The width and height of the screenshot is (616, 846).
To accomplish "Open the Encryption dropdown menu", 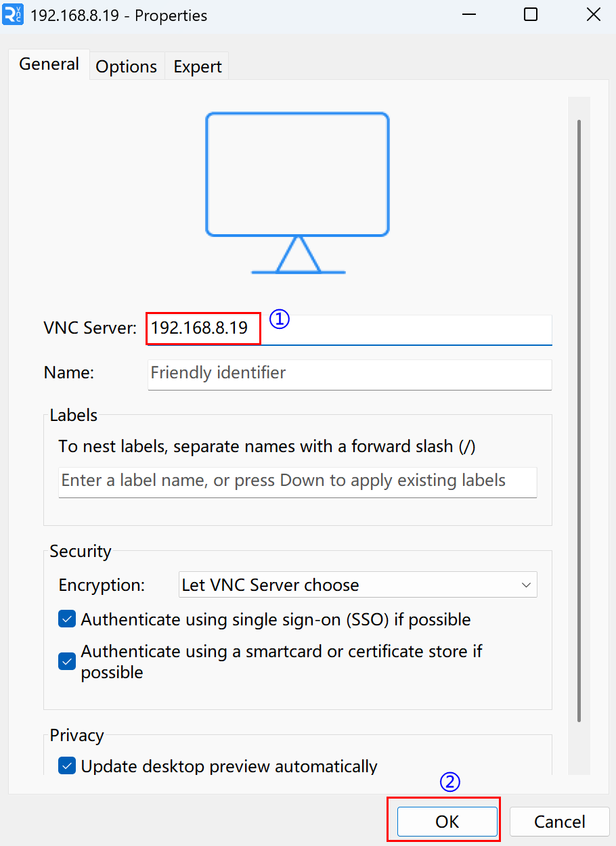I will pyautogui.click(x=357, y=584).
